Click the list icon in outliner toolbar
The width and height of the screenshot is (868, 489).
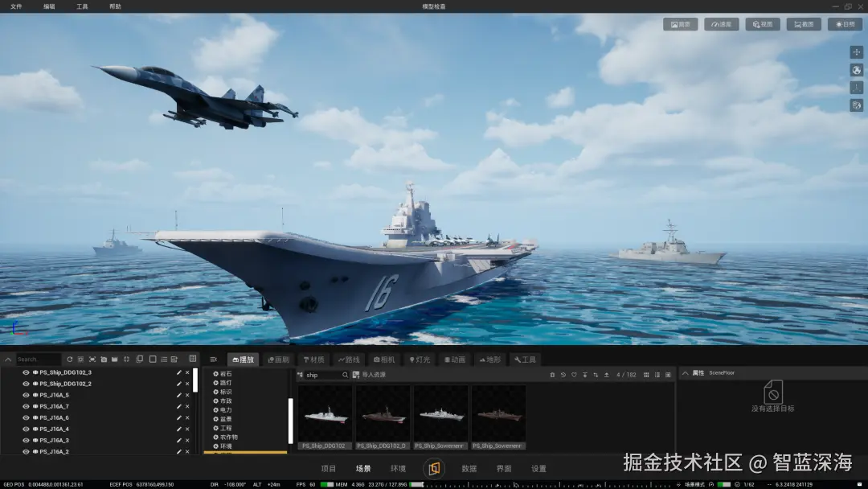click(164, 360)
